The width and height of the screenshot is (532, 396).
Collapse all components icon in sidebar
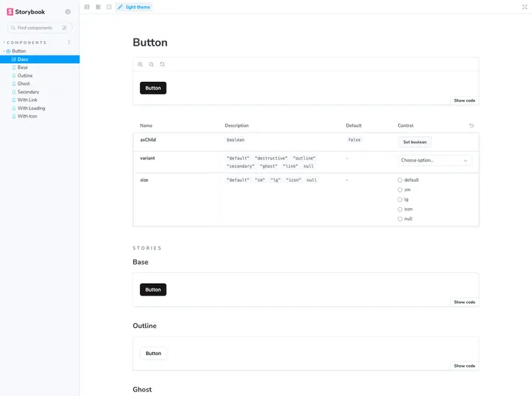coord(70,43)
